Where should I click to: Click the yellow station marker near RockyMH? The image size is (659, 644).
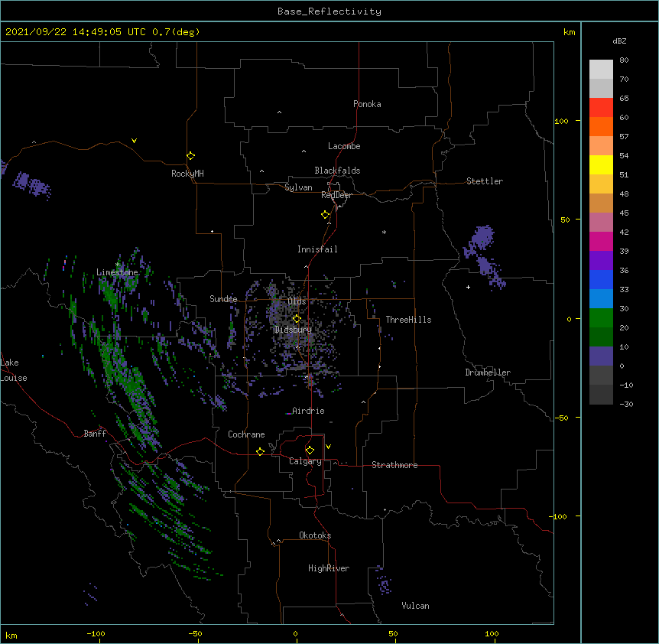tap(190, 156)
